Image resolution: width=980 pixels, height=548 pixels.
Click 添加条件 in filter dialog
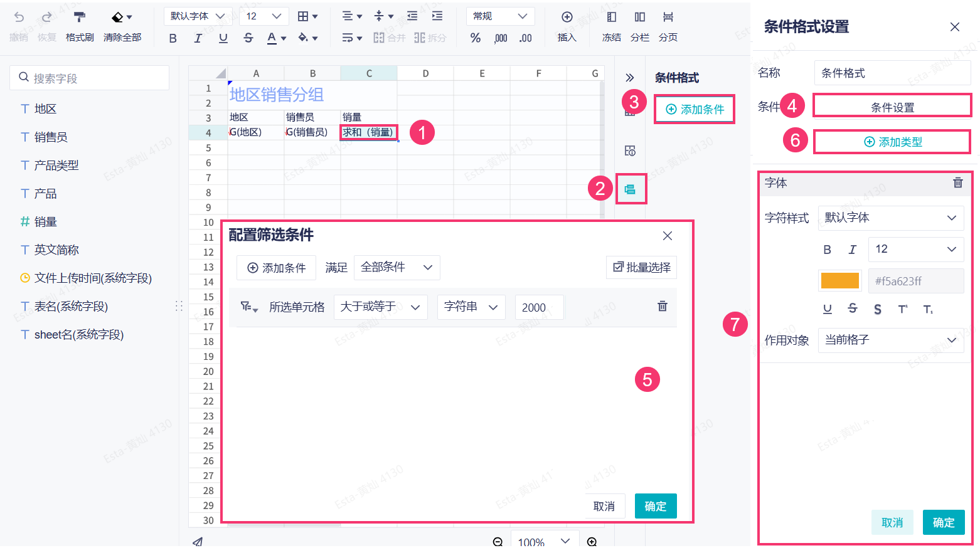point(277,268)
